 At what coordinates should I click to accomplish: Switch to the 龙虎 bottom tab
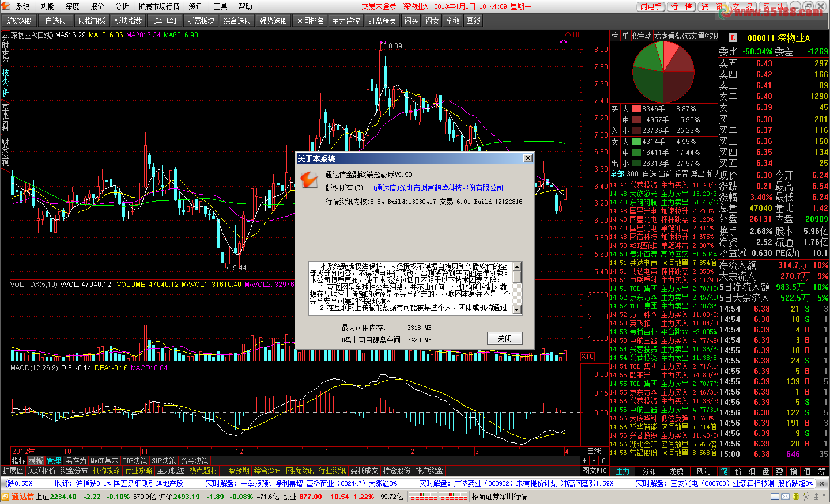click(x=676, y=471)
